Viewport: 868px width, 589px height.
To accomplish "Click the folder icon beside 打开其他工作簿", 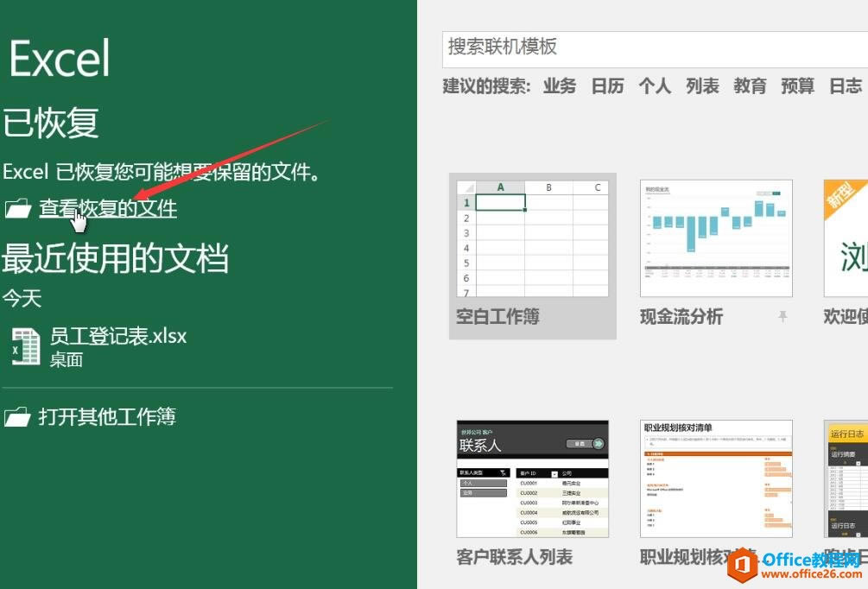I will [20, 415].
